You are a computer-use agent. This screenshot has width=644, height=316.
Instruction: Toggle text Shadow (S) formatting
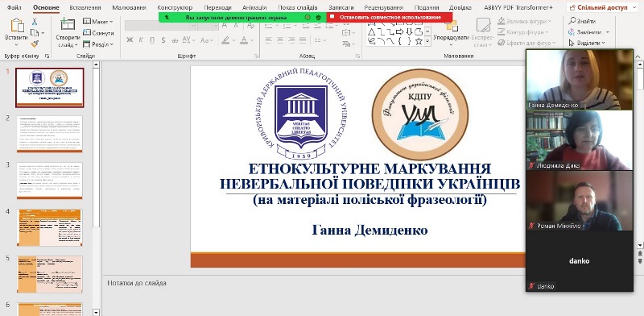(163, 40)
